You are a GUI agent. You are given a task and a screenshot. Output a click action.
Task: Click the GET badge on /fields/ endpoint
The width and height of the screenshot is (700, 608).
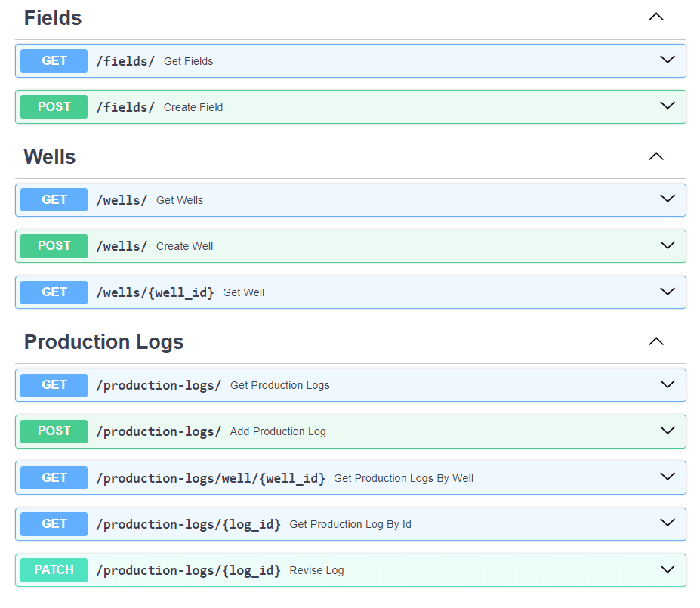[53, 60]
